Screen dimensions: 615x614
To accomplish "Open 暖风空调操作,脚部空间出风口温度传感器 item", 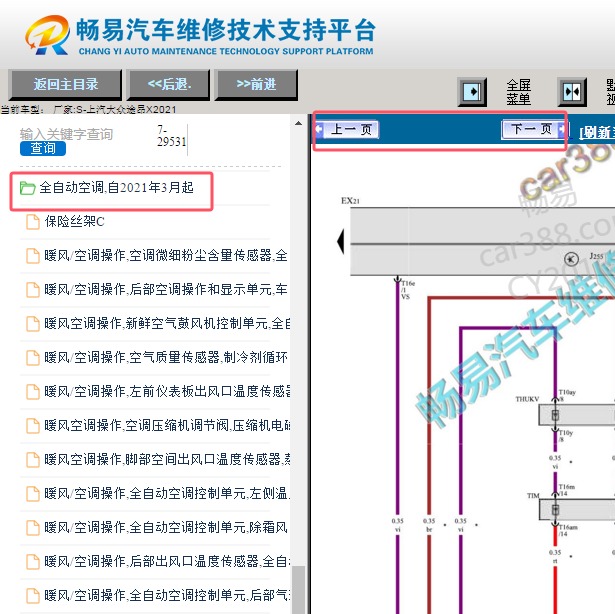I will click(167, 459).
